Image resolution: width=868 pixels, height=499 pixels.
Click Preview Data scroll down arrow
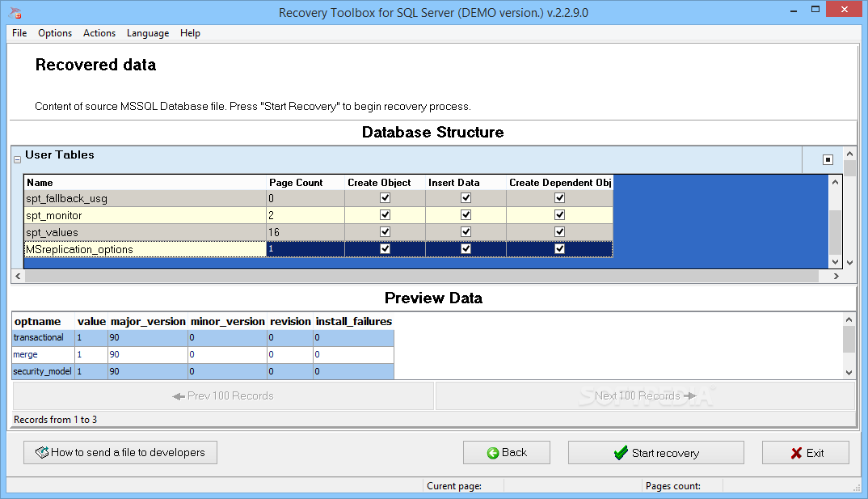point(849,373)
